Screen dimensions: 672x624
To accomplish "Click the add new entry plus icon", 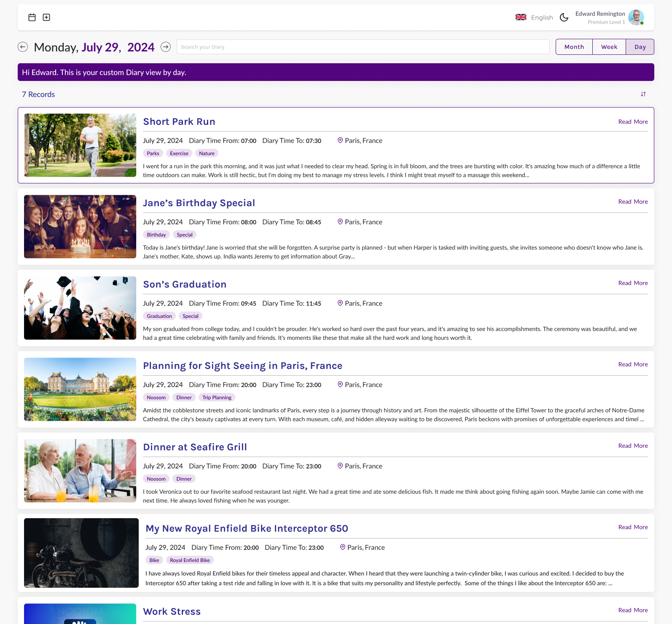I will click(x=46, y=17).
